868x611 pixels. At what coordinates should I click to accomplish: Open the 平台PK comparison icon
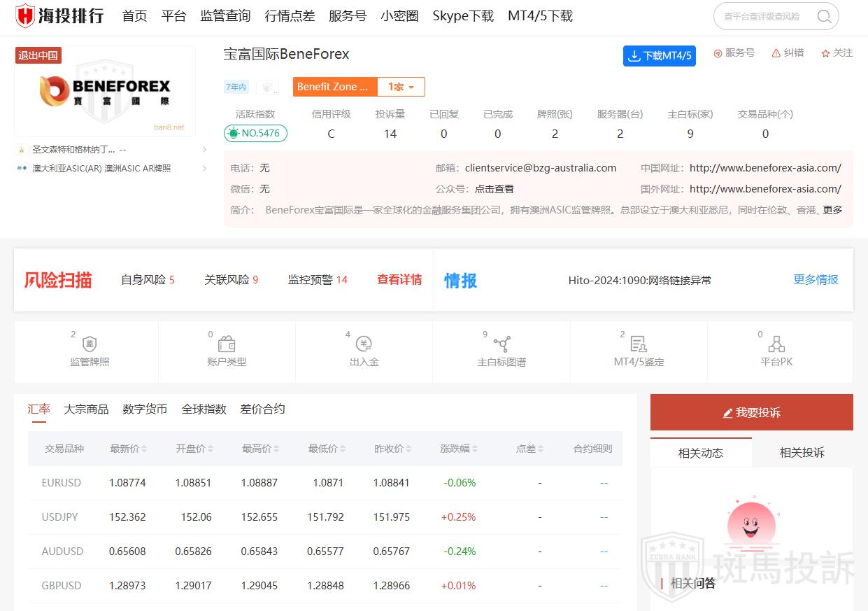[776, 344]
